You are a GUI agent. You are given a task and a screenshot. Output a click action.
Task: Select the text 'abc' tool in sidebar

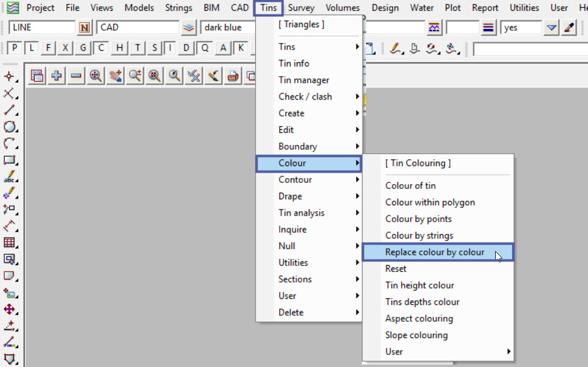tap(9, 177)
